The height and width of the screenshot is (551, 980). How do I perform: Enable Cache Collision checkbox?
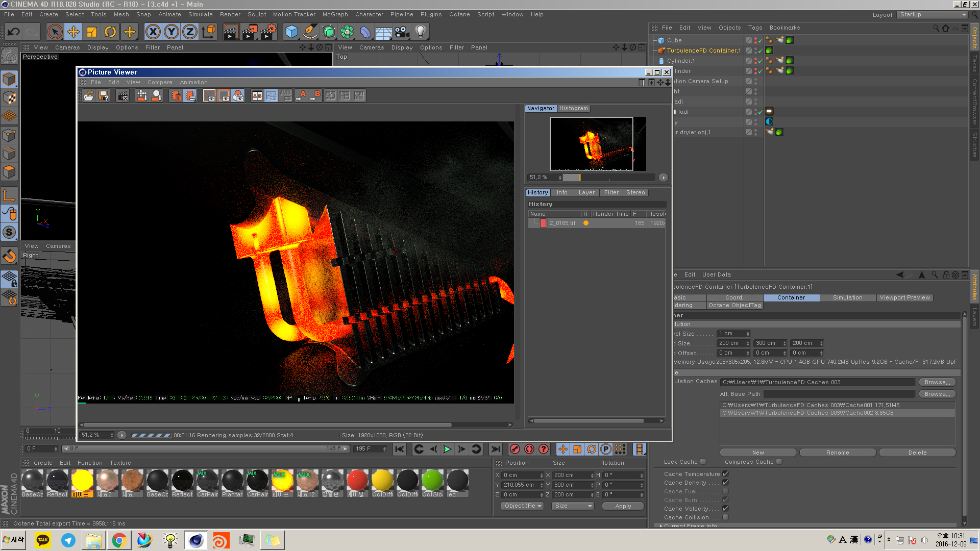click(x=726, y=517)
